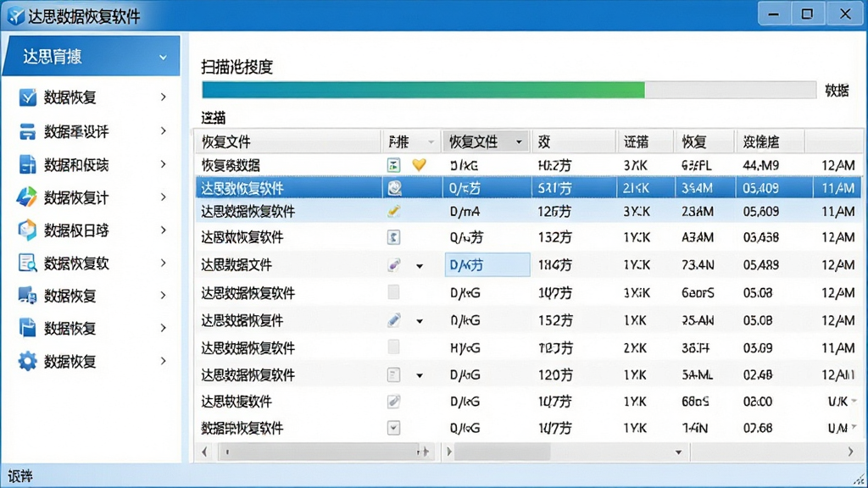Expand the chevron next to 数据恢复计
The height and width of the screenshot is (488, 868).
click(164, 197)
